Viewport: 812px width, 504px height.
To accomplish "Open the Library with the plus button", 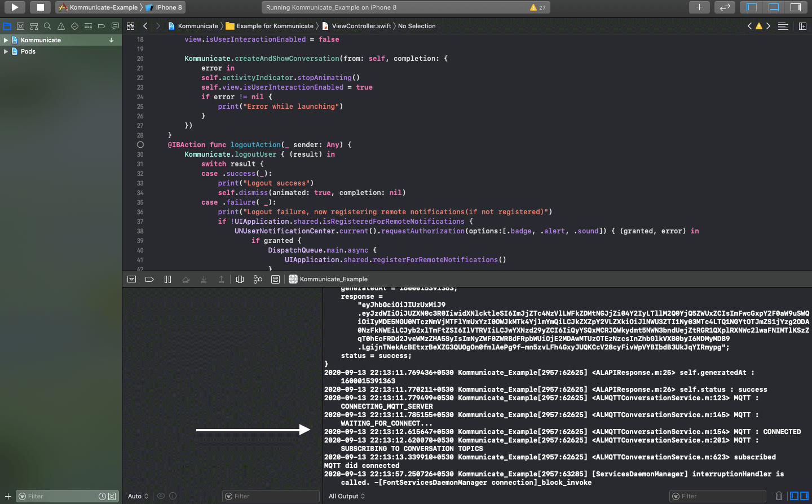I will point(699,7).
